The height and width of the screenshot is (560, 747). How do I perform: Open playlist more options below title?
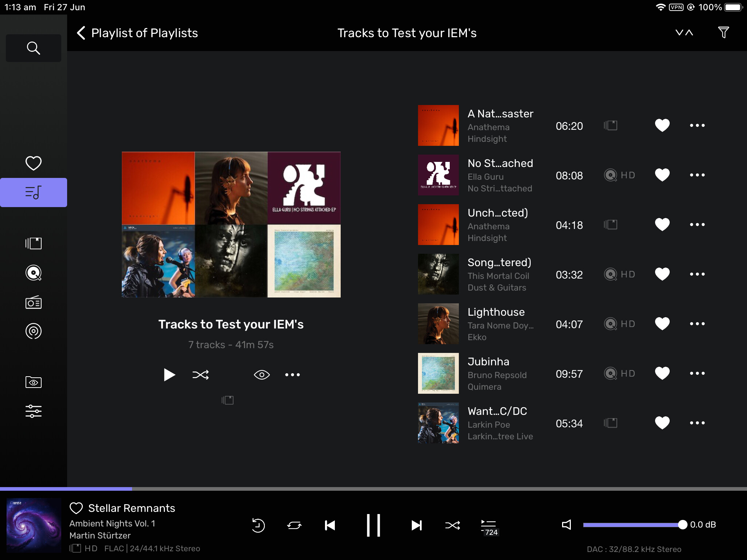[x=293, y=374]
